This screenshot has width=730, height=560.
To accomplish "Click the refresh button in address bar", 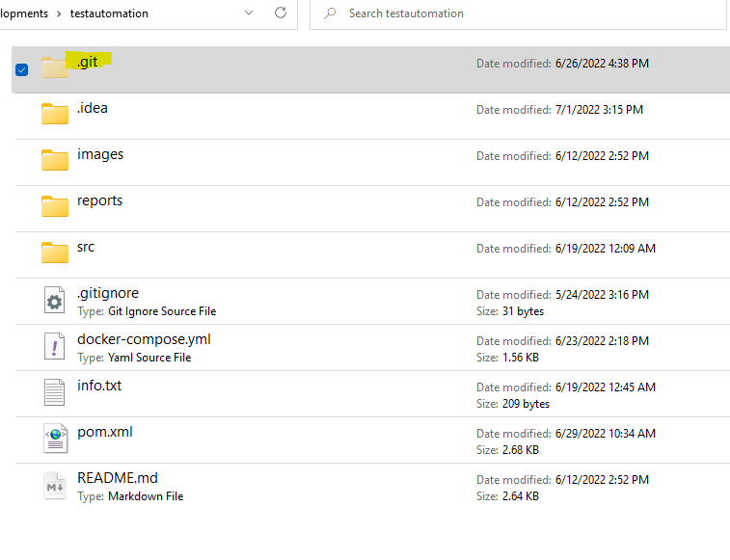I will coord(281,13).
